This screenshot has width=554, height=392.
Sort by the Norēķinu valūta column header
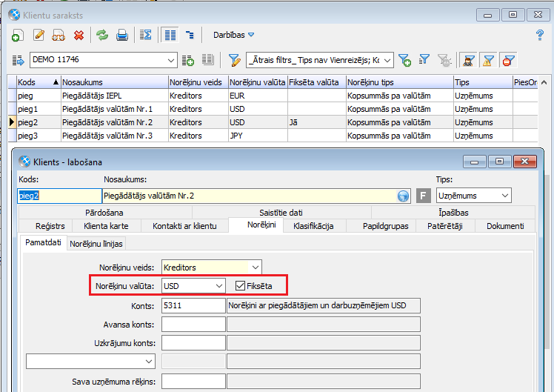pyautogui.click(x=258, y=82)
